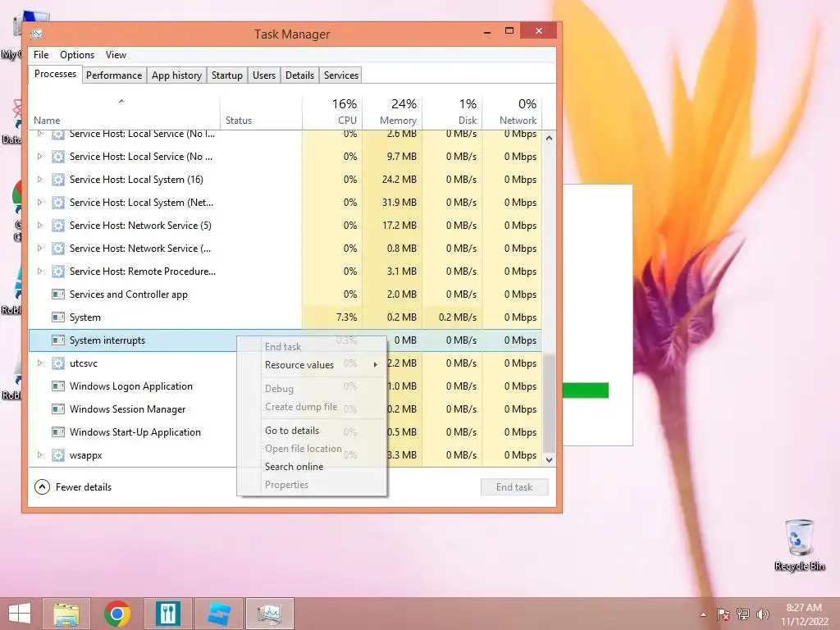Click the Fewer details circle arrow icon
The width and height of the screenshot is (840, 630).
point(42,487)
